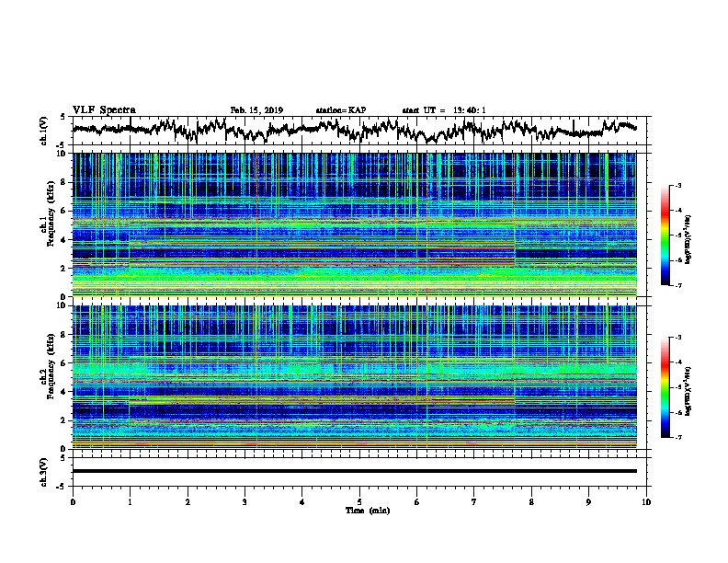This screenshot has width=728, height=563.
Task: Click the ch.1 colorbar log PSD label
Action: click(x=688, y=240)
